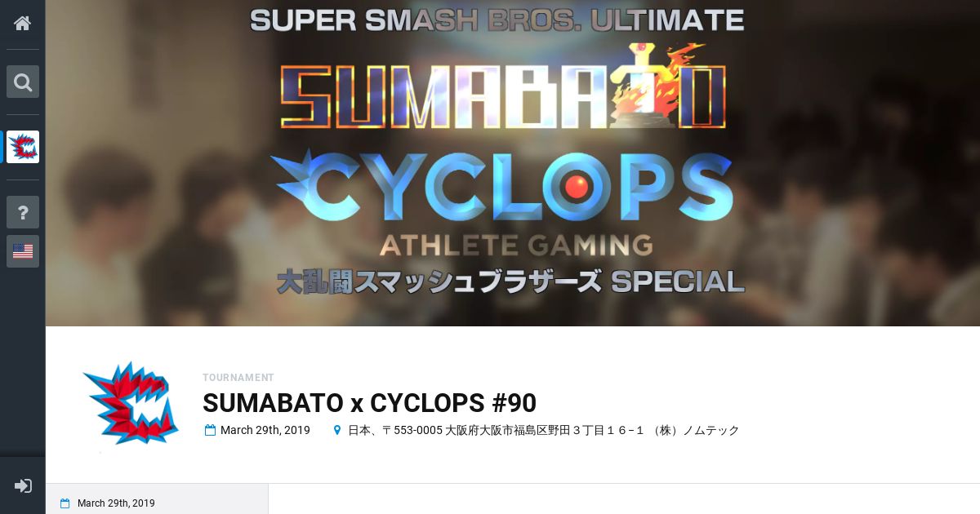This screenshot has height=514, width=980.
Task: Click the large tournament logo thumbnail
Action: [x=131, y=403]
